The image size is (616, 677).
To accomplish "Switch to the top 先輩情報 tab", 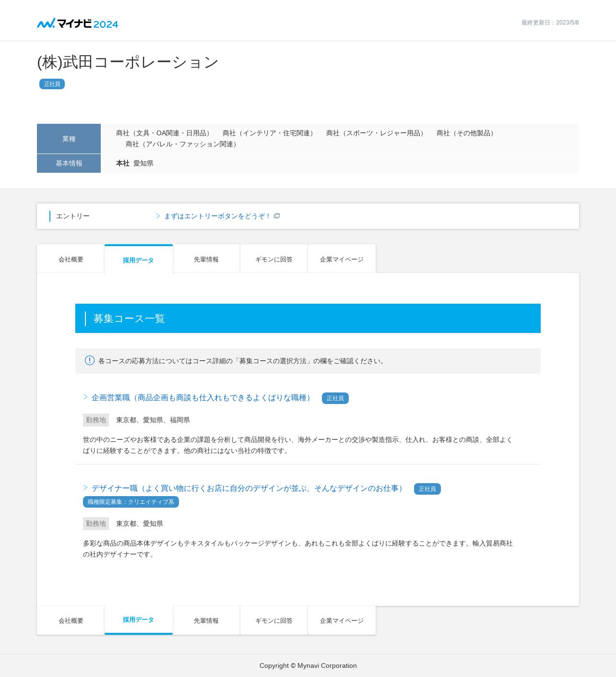I will click(206, 259).
